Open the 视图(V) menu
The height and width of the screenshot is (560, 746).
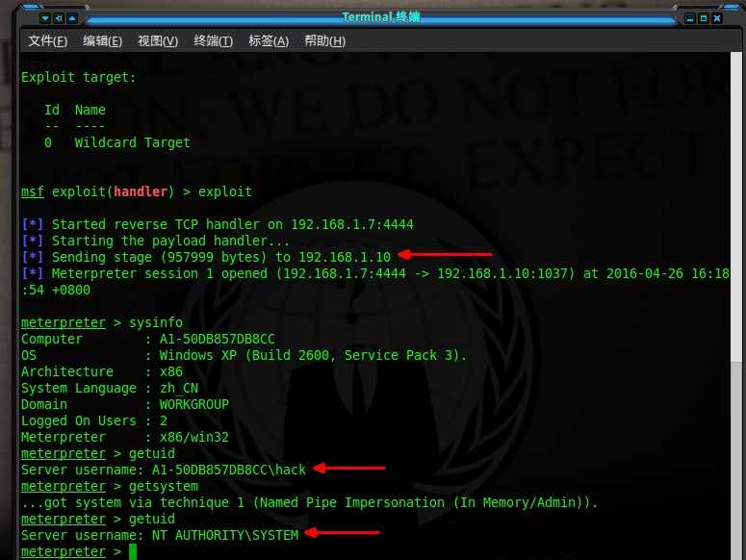coord(158,40)
